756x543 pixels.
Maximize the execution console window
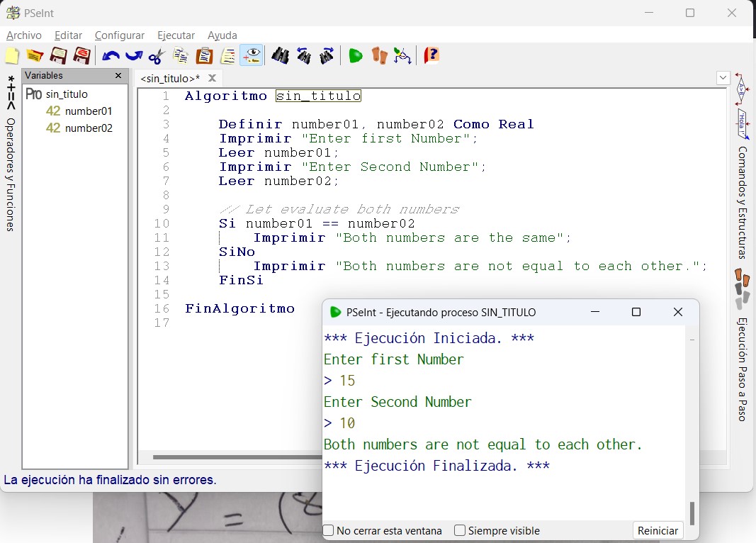(x=636, y=312)
